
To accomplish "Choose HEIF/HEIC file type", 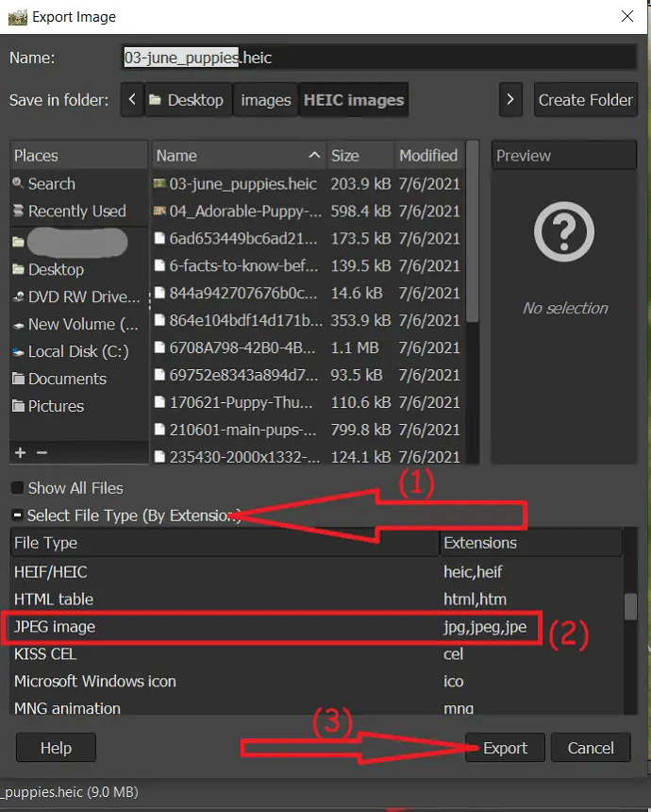I will tap(316, 572).
